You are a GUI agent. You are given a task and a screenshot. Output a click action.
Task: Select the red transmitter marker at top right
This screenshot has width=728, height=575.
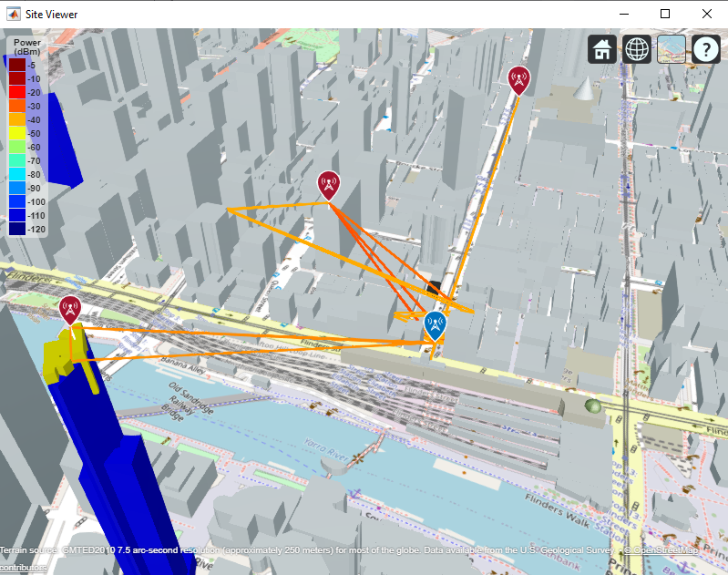click(x=518, y=80)
